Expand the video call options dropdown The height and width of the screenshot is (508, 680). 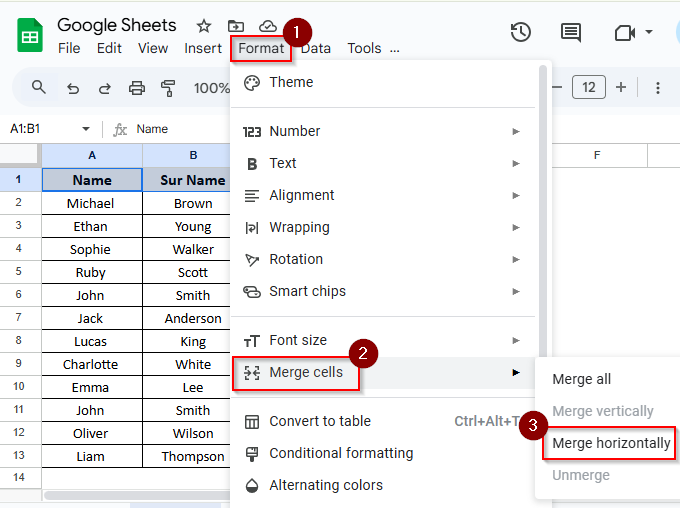click(x=651, y=32)
